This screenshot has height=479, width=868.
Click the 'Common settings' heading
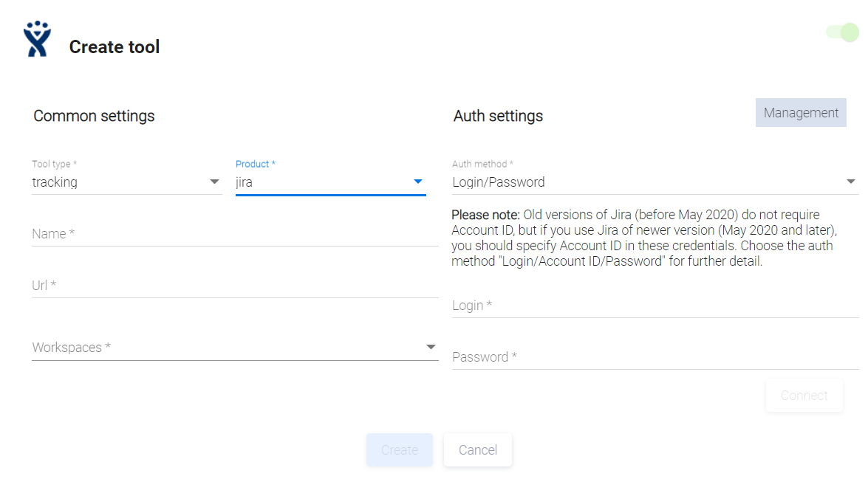[94, 116]
